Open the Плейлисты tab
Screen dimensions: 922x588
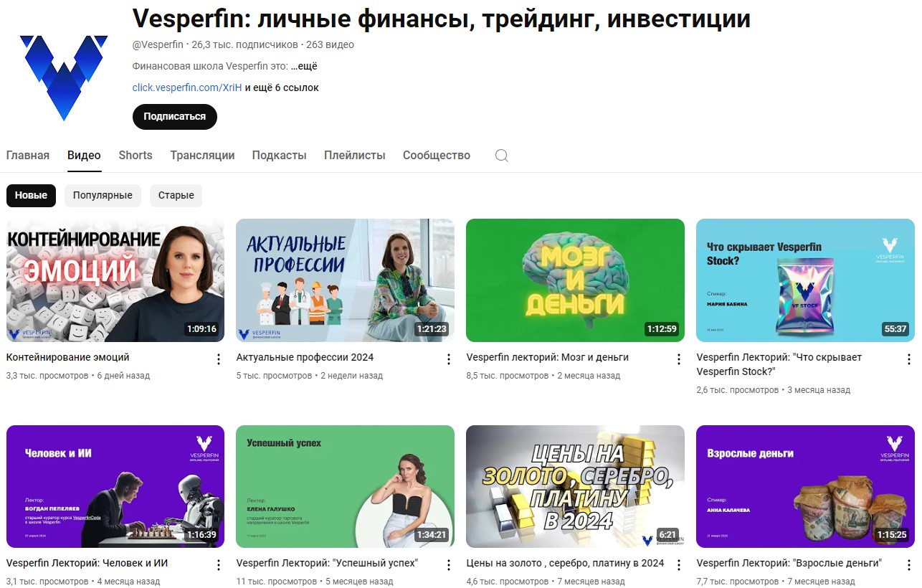coord(354,156)
